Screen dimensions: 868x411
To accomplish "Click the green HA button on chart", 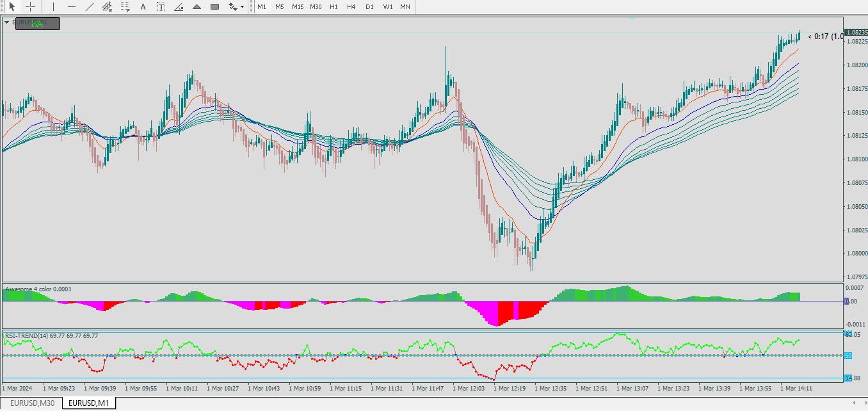I will (x=38, y=24).
